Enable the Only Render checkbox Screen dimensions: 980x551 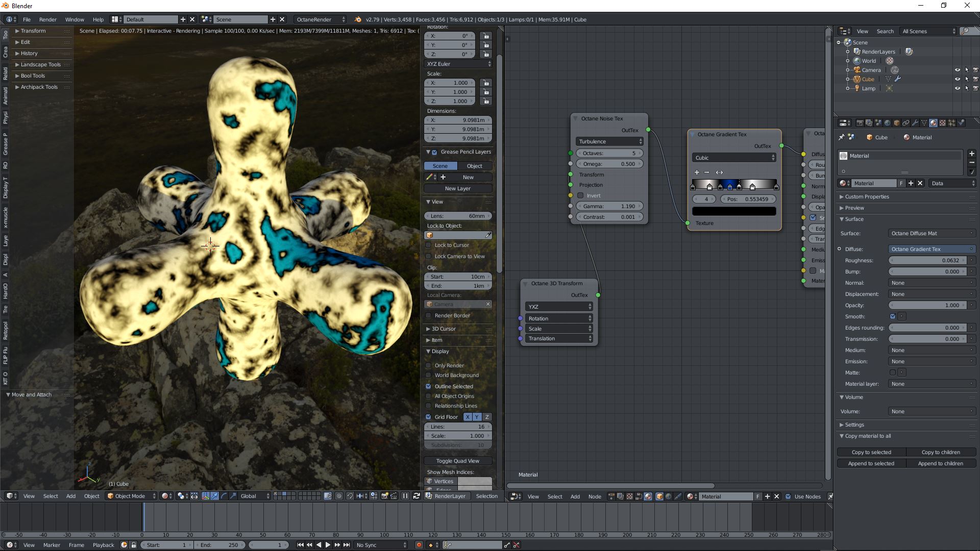coord(429,365)
